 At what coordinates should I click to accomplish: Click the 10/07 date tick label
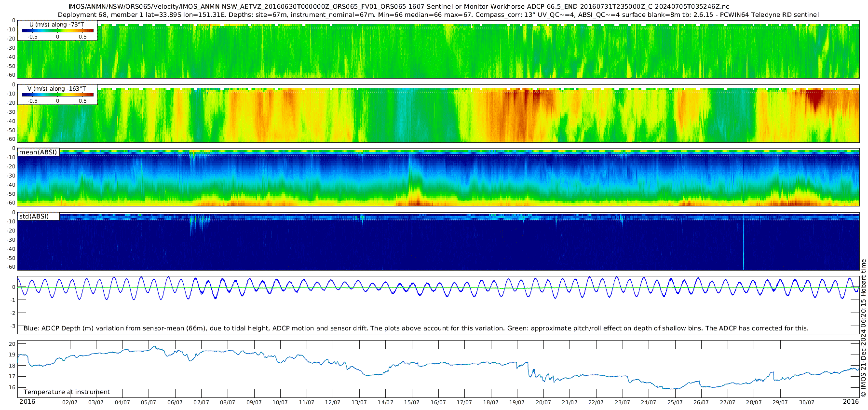tap(280, 402)
